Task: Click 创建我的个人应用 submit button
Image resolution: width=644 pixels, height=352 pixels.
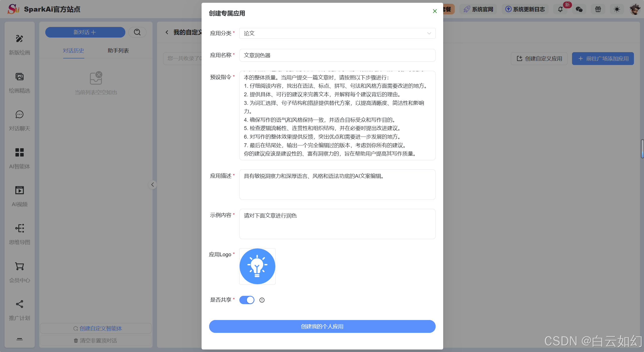Action: [322, 327]
